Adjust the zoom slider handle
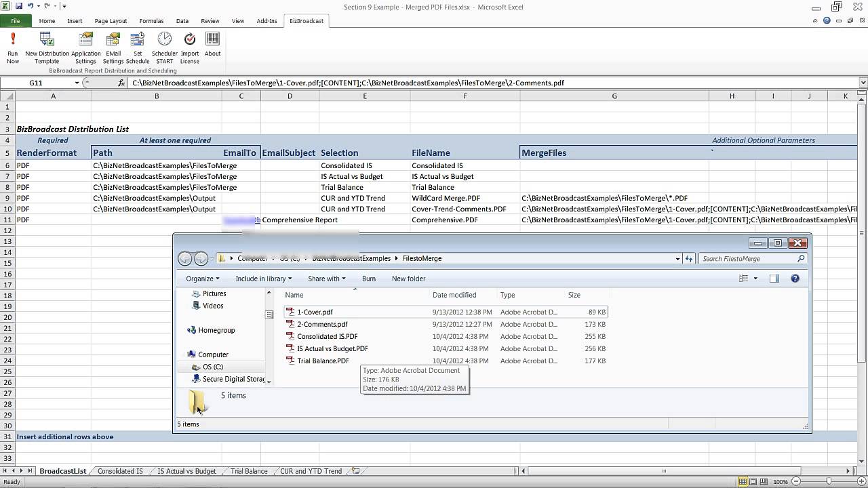 tap(828, 482)
